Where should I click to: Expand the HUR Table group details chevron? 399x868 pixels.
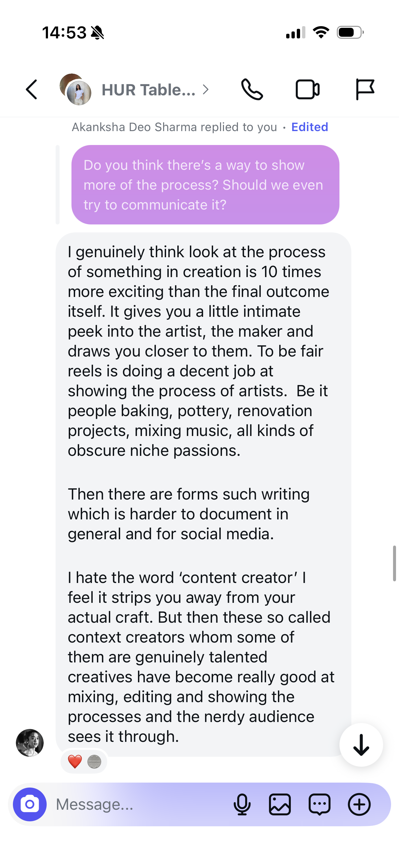pyautogui.click(x=205, y=90)
